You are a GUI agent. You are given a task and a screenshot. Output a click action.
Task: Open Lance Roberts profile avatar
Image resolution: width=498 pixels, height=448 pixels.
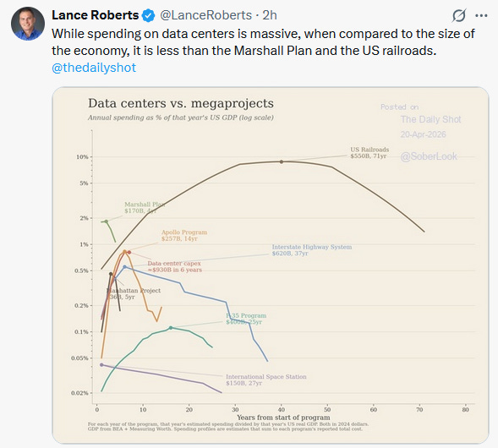pyautogui.click(x=28, y=24)
